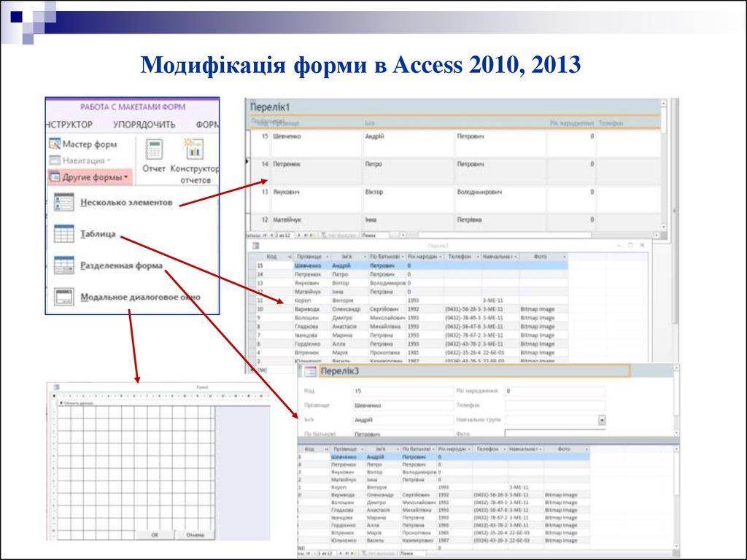Image resolution: width=747 pixels, height=560 pixels.
Task: Click the Модальное диалоговое окно icon
Action: pyautogui.click(x=63, y=297)
